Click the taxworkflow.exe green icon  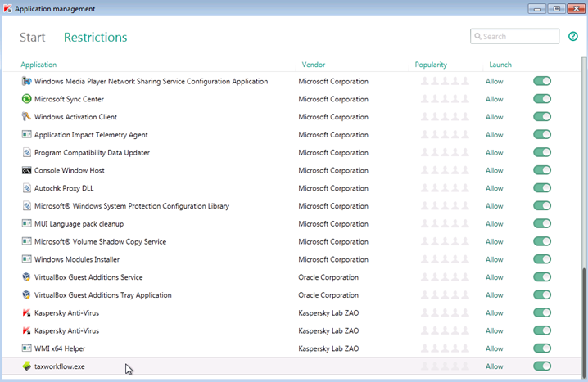(26, 366)
